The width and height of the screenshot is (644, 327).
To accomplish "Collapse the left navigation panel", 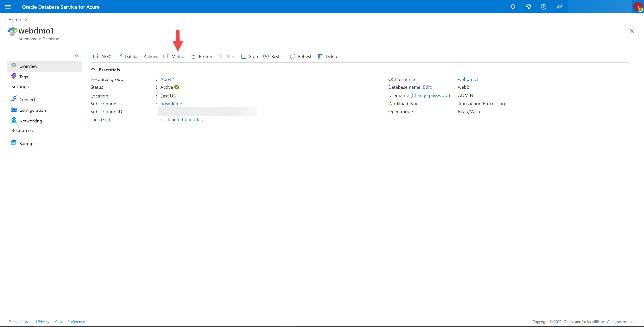I will coord(77,55).
